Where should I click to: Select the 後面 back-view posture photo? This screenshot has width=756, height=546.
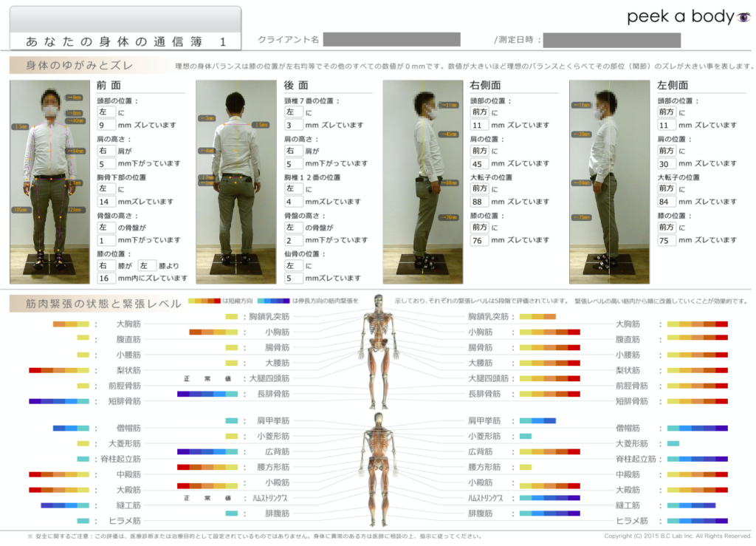(236, 182)
